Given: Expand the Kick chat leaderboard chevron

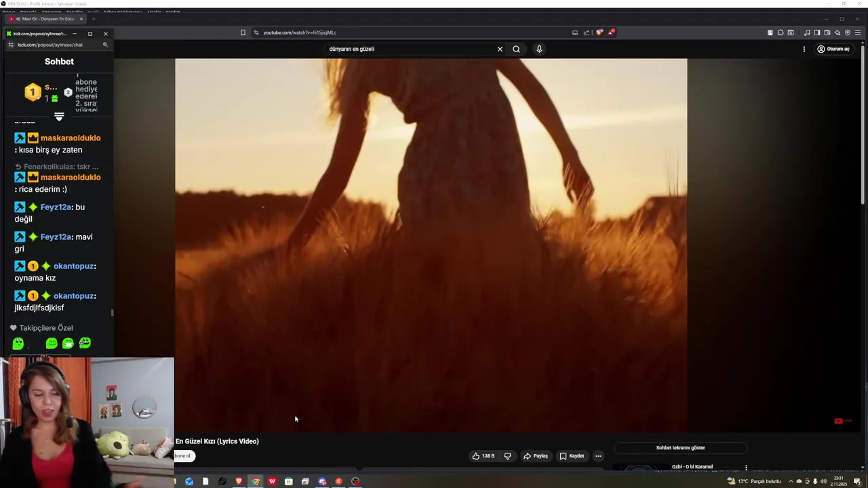Looking at the screenshot, I should pos(59,117).
